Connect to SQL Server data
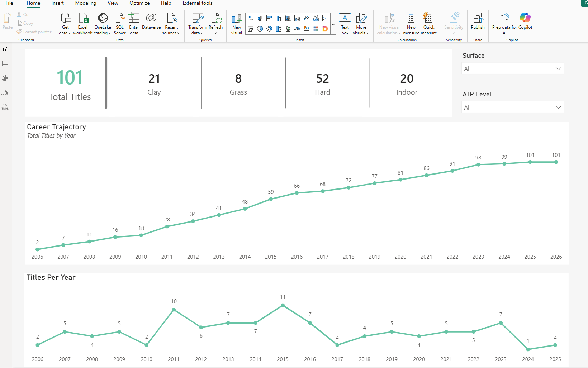This screenshot has width=588, height=368. pos(120,24)
